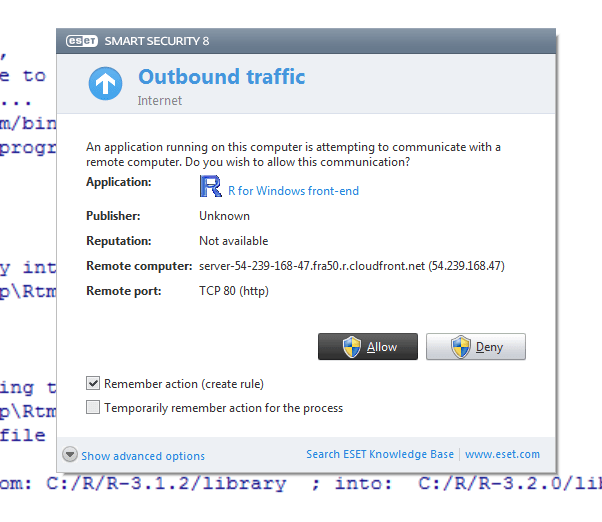Click the Allow button

tap(368, 347)
